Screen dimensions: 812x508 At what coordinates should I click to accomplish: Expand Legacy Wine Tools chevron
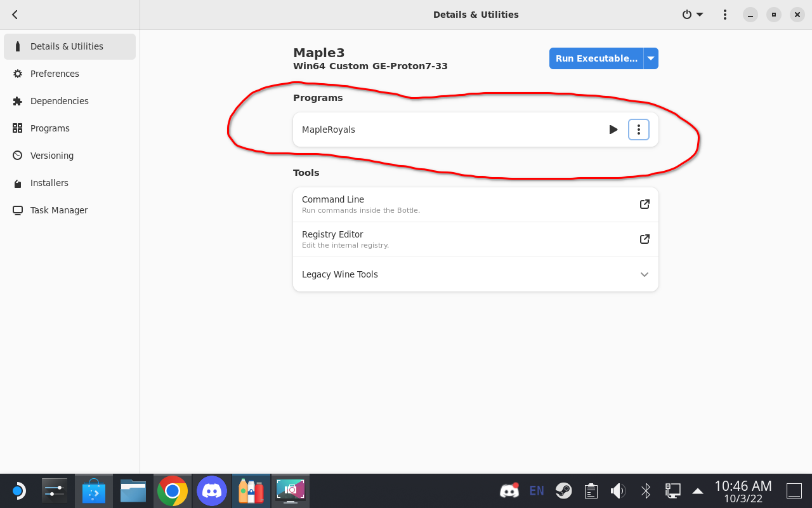click(645, 274)
